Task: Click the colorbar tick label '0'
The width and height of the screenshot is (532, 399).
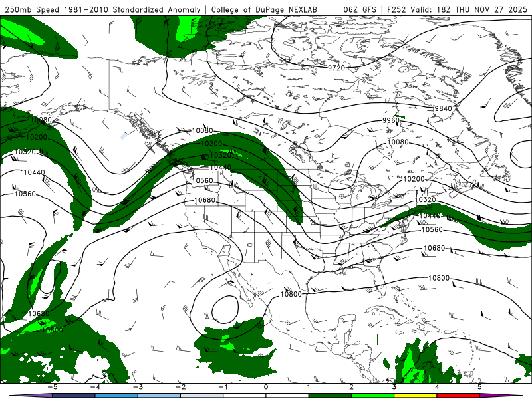Action: [x=266, y=387]
